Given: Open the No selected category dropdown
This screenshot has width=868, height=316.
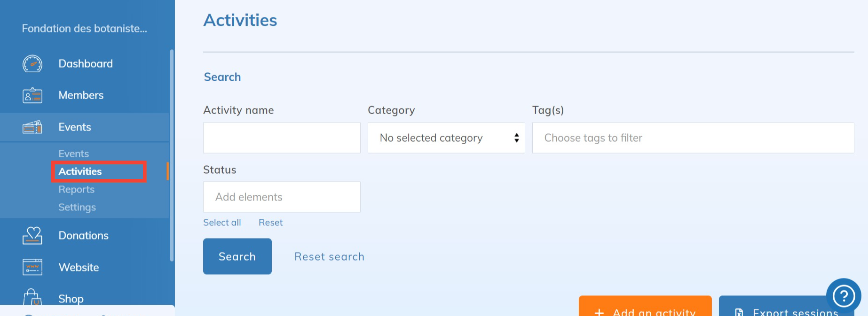Looking at the screenshot, I should (x=446, y=138).
